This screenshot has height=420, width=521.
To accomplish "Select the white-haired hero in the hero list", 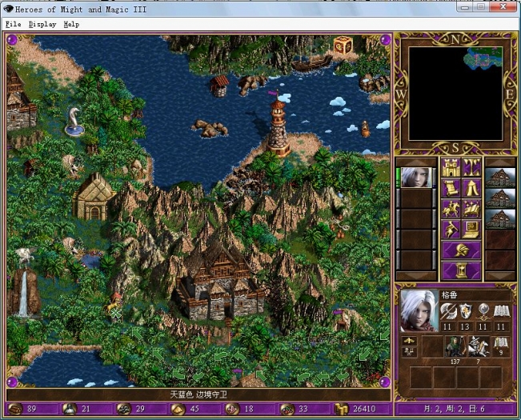I will pyautogui.click(x=416, y=178).
